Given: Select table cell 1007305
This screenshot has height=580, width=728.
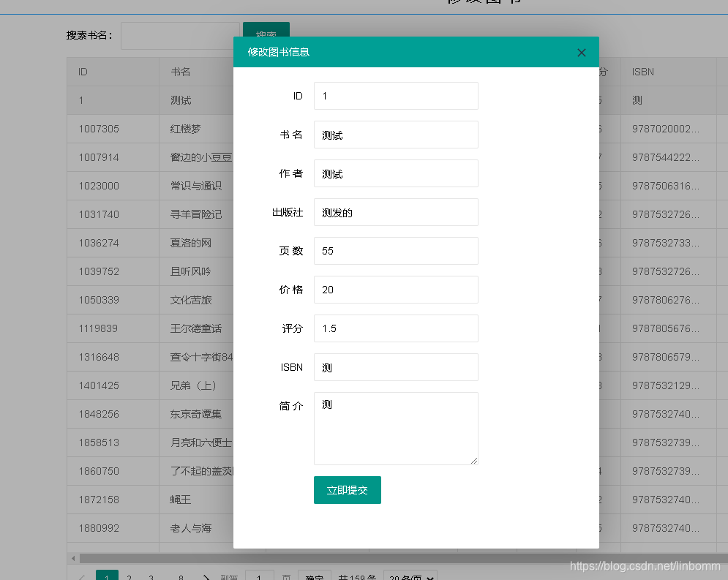Looking at the screenshot, I should click(x=113, y=129).
